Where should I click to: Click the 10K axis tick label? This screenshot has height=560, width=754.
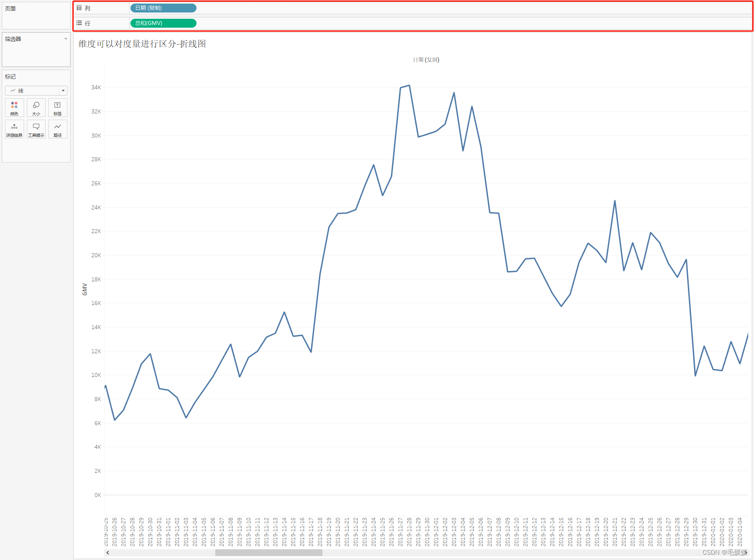pos(96,375)
